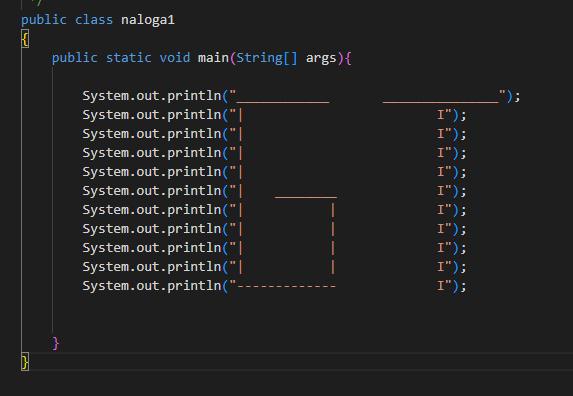573x396 pixels.
Task: Click the yellow closing brace of the class
Action: coord(25,362)
